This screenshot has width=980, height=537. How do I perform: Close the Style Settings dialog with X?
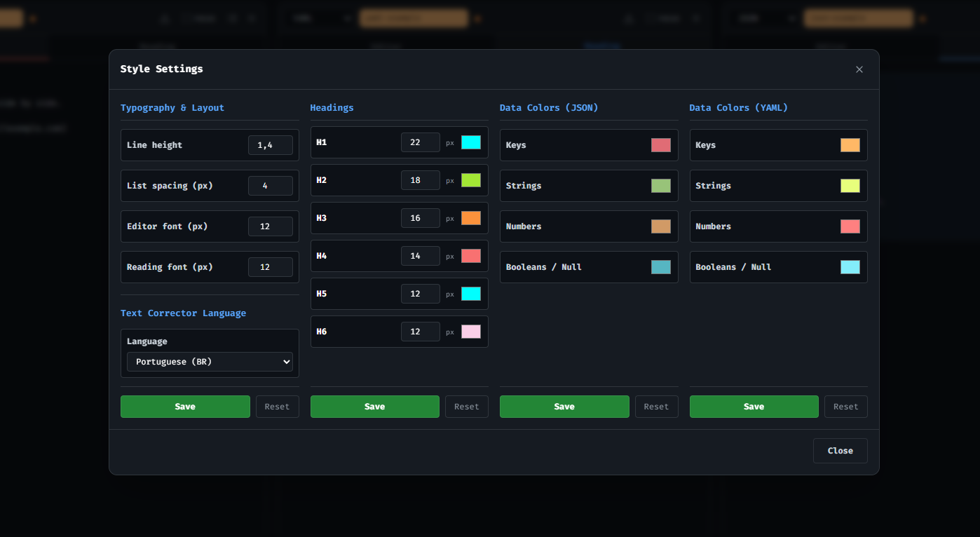(859, 69)
